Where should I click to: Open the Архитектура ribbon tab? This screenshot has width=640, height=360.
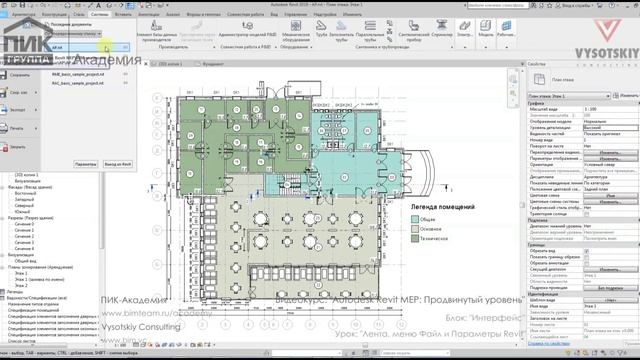point(24,14)
